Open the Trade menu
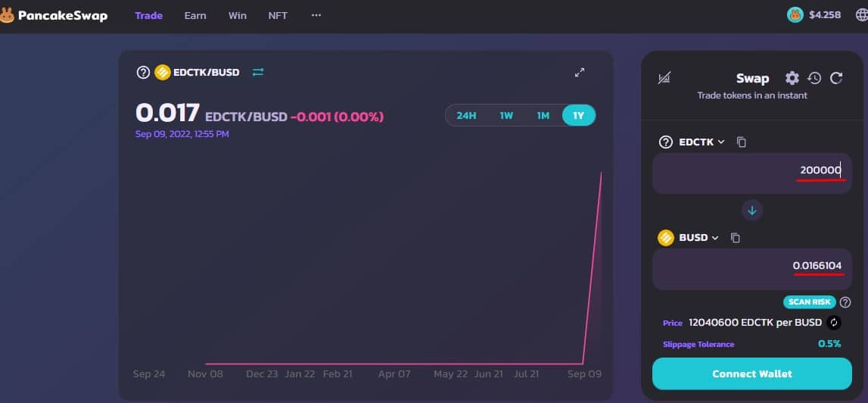 (x=148, y=15)
